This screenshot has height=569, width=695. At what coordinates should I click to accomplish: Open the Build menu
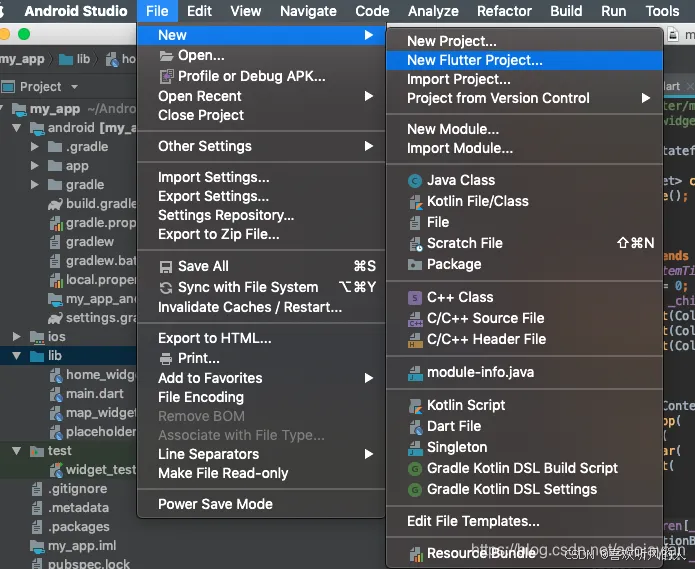point(566,11)
